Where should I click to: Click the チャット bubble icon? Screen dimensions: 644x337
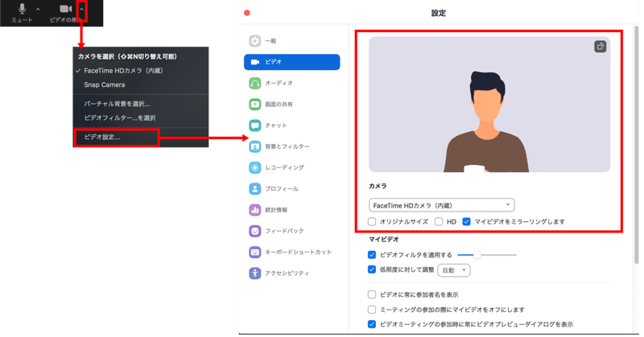pos(255,125)
